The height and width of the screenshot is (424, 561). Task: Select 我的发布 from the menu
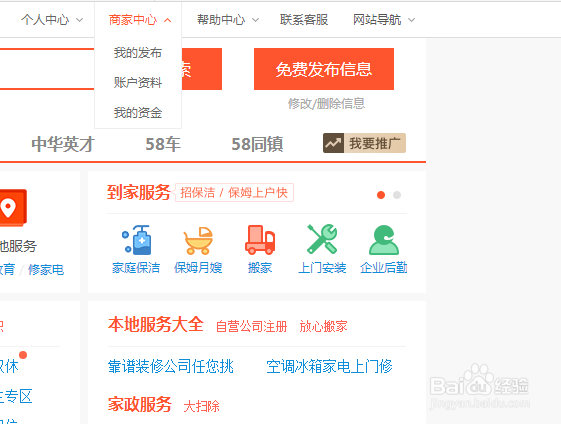138,53
